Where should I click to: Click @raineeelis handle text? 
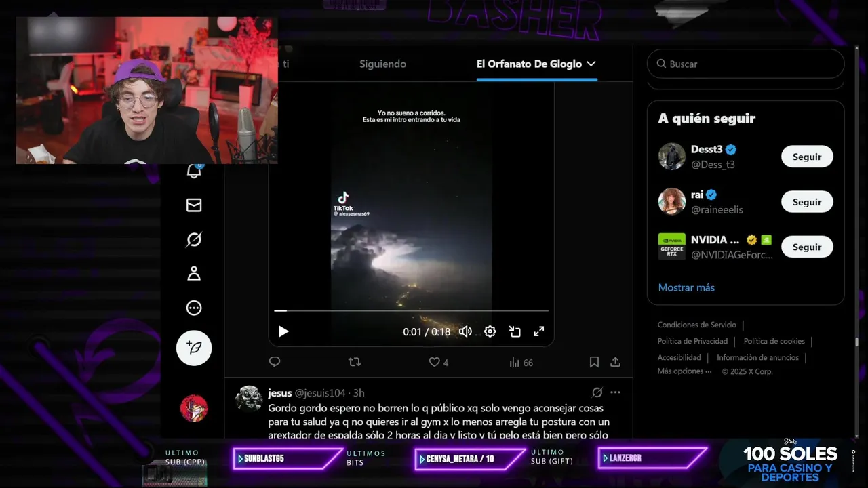717,210
